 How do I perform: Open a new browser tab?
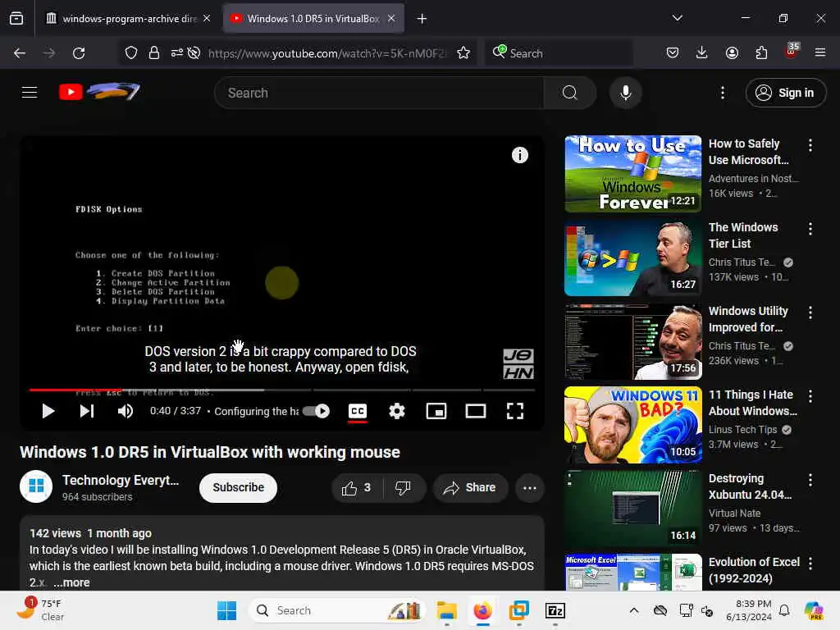pos(422,19)
